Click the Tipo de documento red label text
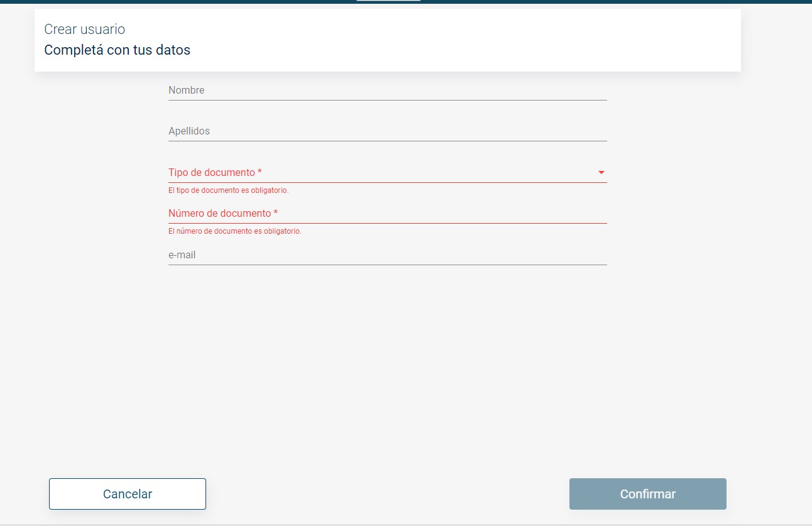The width and height of the screenshot is (812, 526). coord(215,173)
